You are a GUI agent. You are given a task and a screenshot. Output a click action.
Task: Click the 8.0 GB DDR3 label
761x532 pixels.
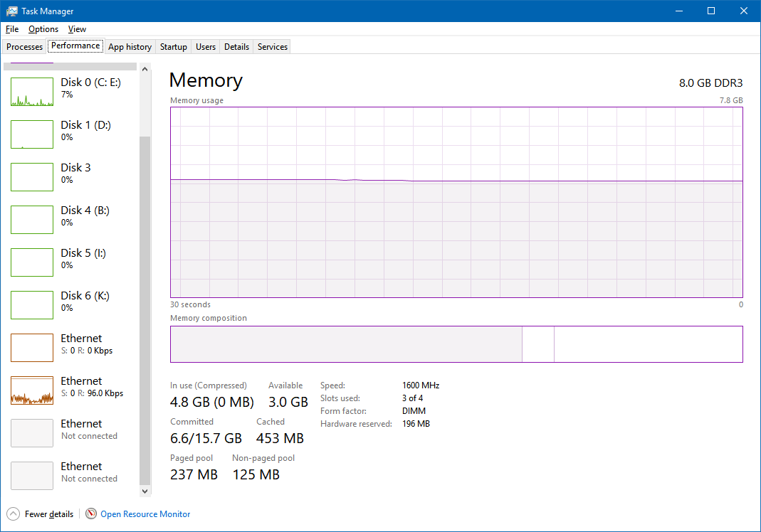click(x=710, y=83)
